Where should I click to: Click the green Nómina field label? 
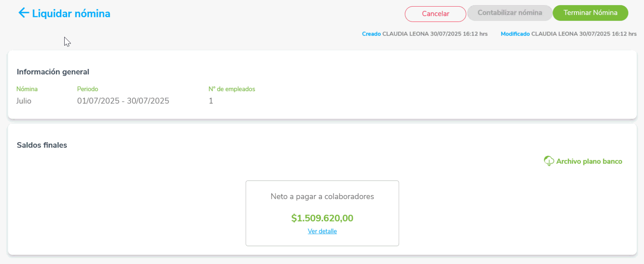pyautogui.click(x=27, y=89)
